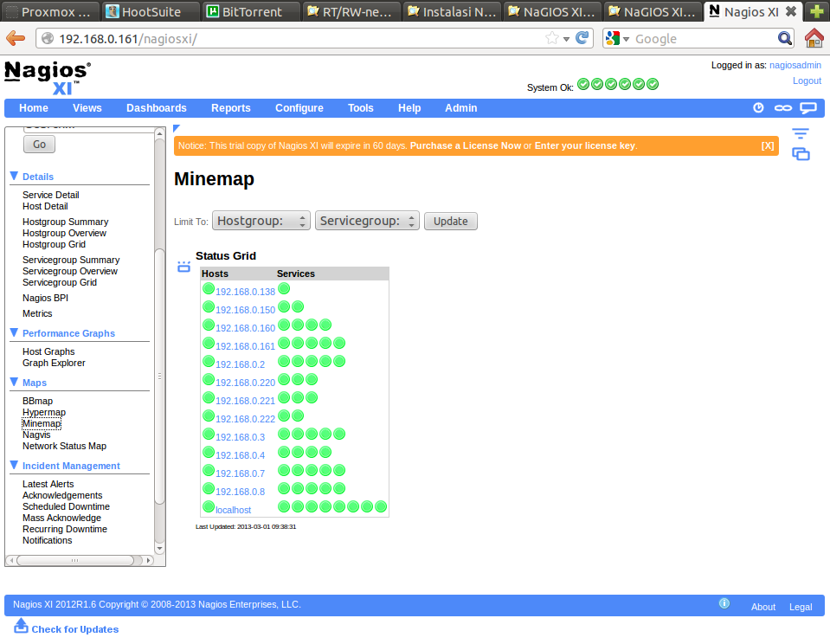The image size is (830, 644).
Task: Open the Servicegroup dropdown
Action: pyautogui.click(x=367, y=221)
